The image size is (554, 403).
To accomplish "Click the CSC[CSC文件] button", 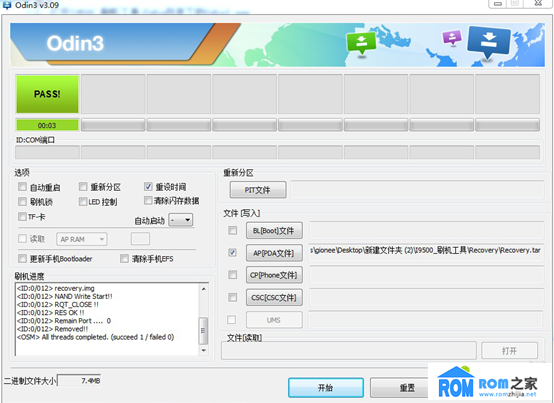I will (x=274, y=297).
